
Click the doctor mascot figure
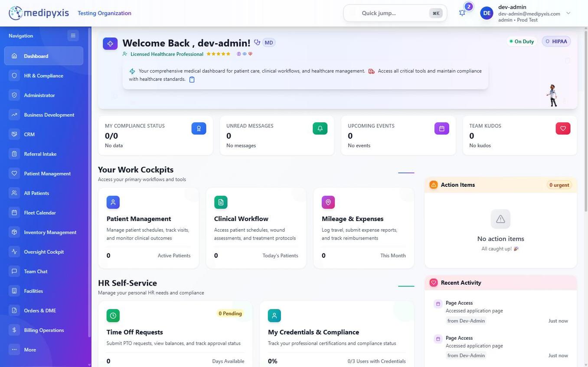pyautogui.click(x=552, y=95)
